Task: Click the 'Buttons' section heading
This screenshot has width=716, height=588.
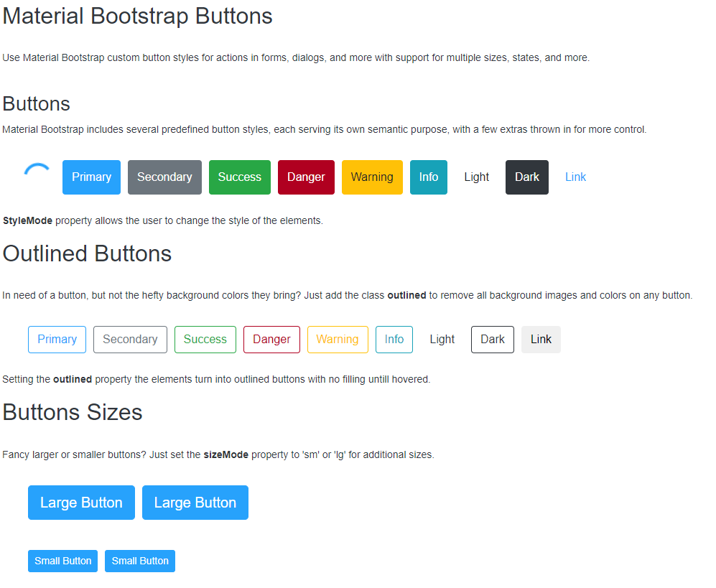Action: [36, 104]
